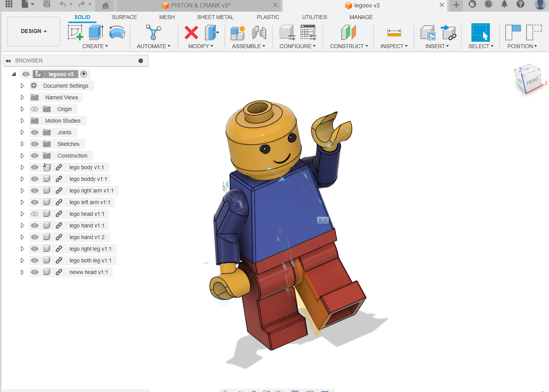Click the Save icon
The height and width of the screenshot is (392, 549).
(47, 4)
